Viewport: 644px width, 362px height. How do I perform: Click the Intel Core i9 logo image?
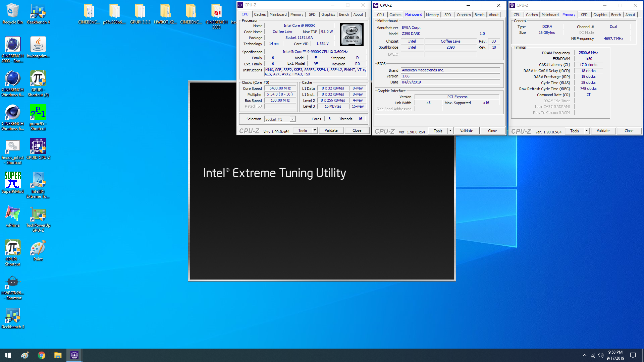[x=352, y=34]
